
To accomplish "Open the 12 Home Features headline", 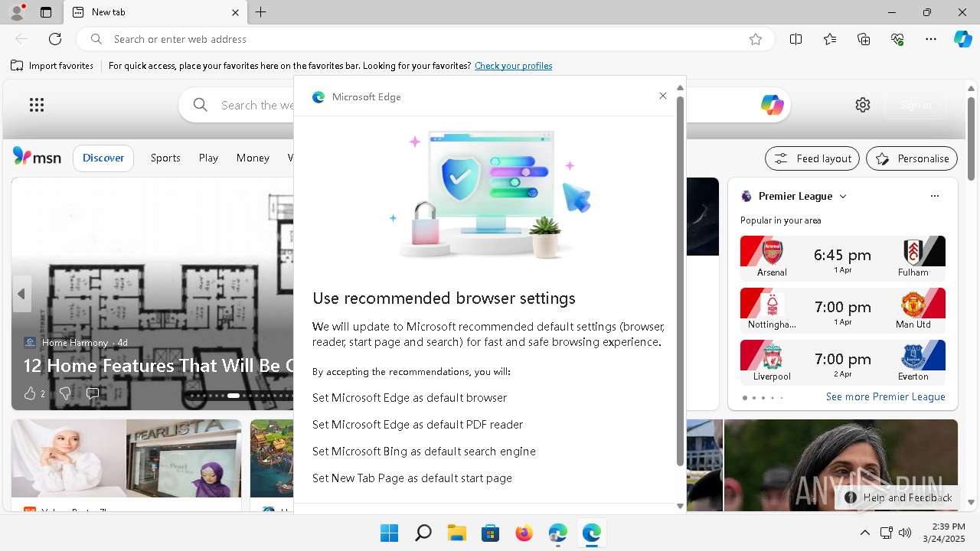I will [x=158, y=366].
